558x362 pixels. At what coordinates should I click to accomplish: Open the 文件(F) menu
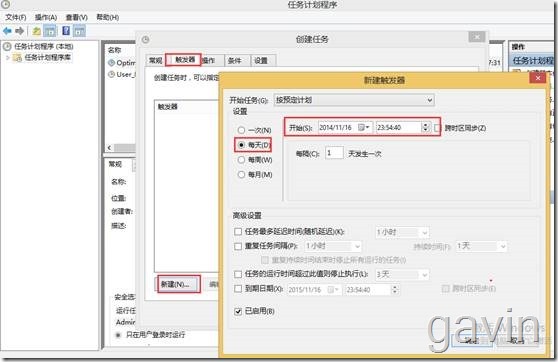[x=16, y=17]
